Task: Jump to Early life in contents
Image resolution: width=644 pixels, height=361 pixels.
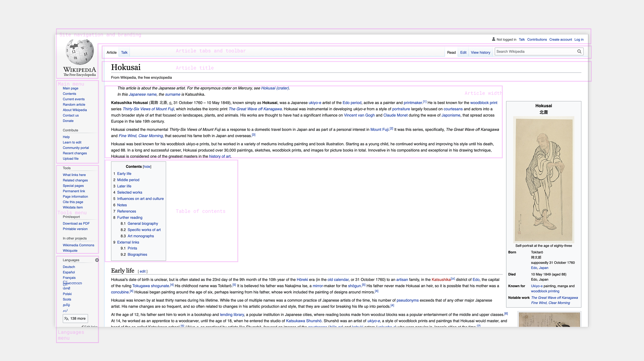Action: (x=124, y=174)
